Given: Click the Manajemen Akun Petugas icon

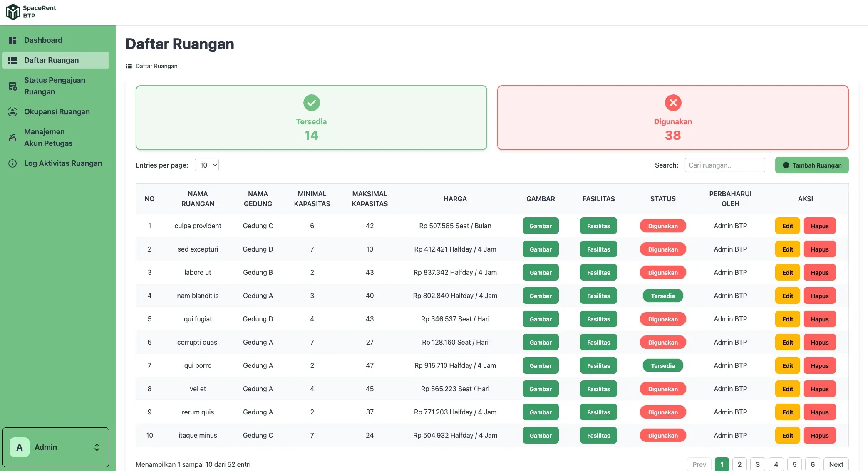Looking at the screenshot, I should pyautogui.click(x=13, y=138).
